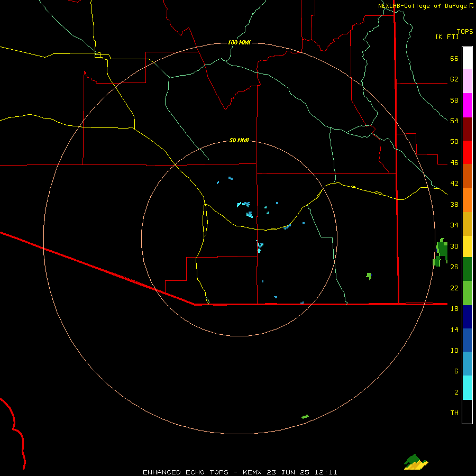Pick the navy blue legend swatch
Viewport: 476px width, 476px height.
pyautogui.click(x=467, y=317)
